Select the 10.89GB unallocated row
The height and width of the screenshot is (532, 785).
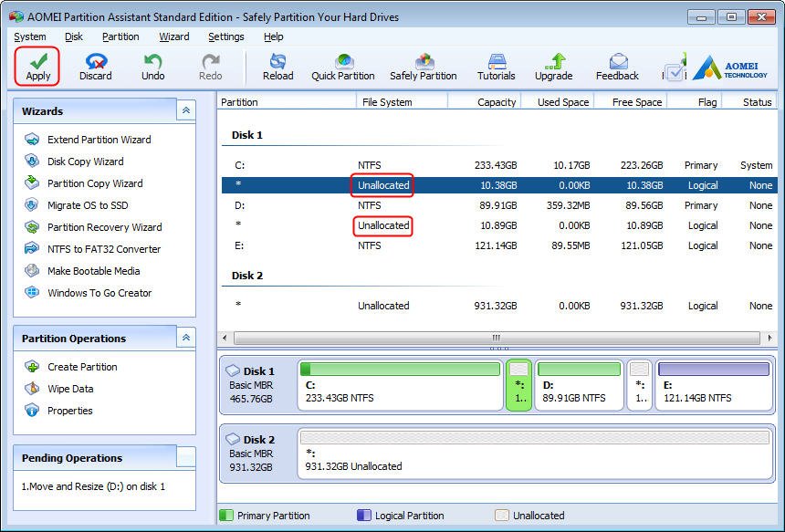tap(499, 225)
